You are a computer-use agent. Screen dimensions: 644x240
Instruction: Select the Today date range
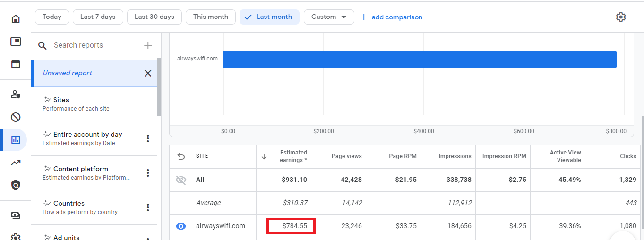point(52,17)
